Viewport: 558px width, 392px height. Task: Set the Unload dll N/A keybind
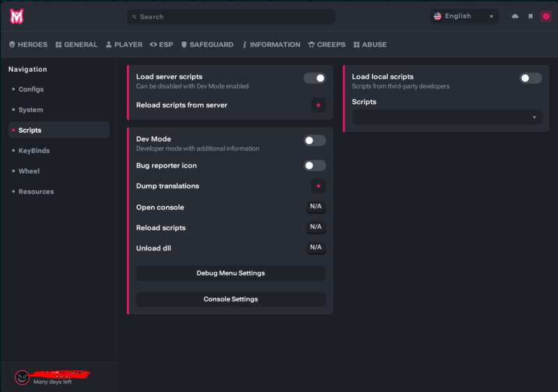316,248
